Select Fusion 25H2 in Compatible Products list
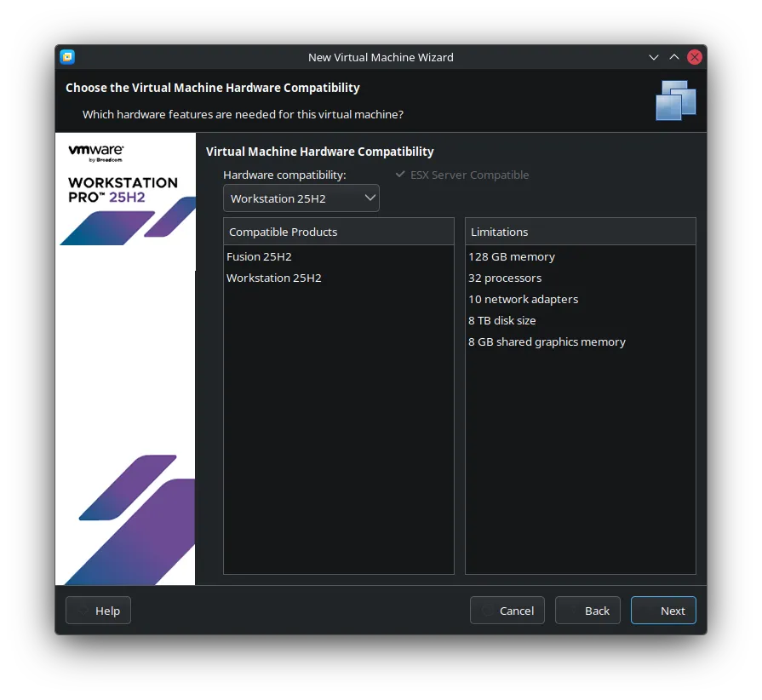The image size is (762, 700). [x=259, y=256]
